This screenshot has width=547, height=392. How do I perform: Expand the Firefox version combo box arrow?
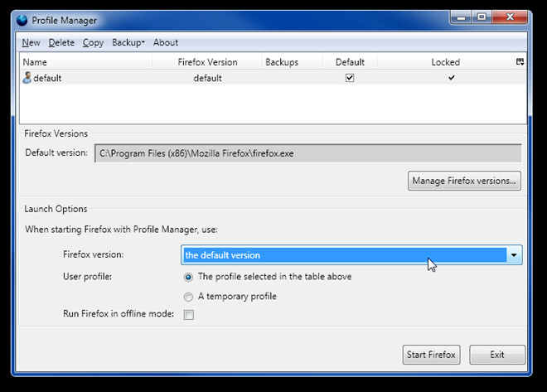click(514, 255)
